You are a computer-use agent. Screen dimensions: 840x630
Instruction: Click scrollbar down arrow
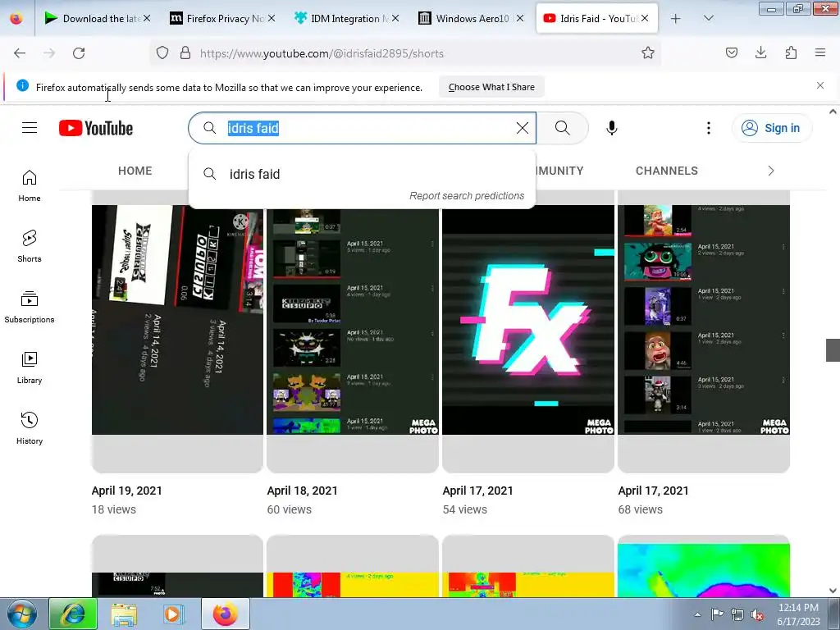(x=833, y=591)
